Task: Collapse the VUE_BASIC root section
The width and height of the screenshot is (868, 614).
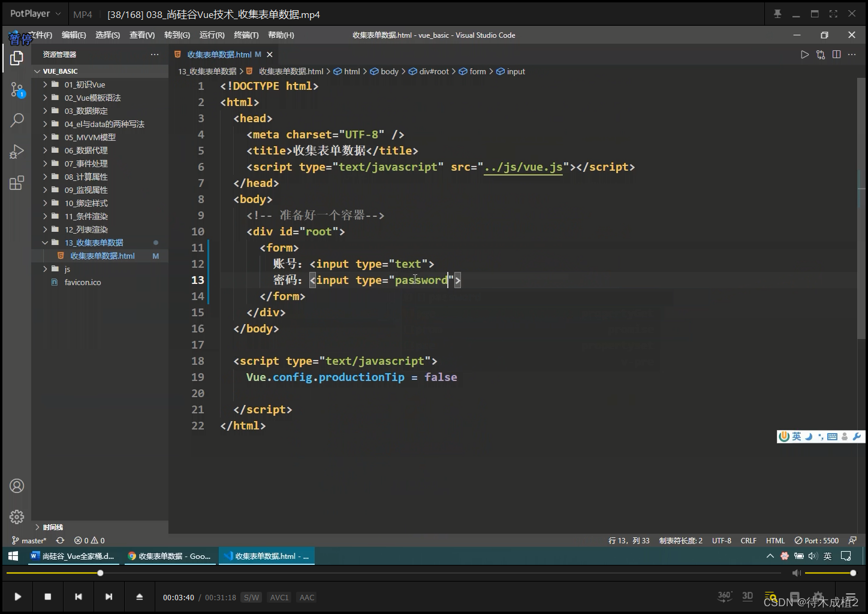Action: click(x=37, y=71)
